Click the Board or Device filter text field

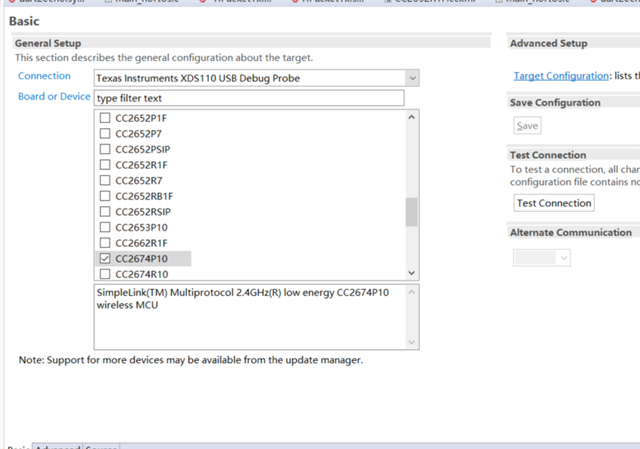[249, 98]
